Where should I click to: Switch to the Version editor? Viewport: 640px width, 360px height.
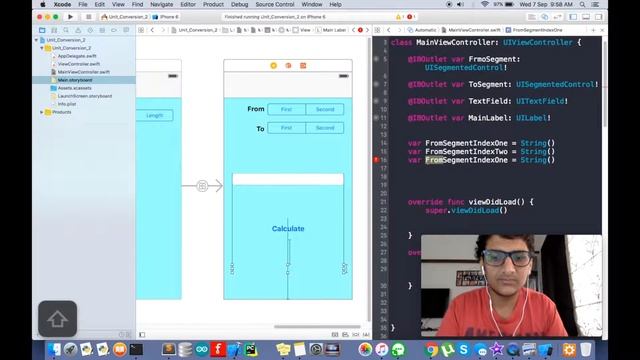[558, 17]
